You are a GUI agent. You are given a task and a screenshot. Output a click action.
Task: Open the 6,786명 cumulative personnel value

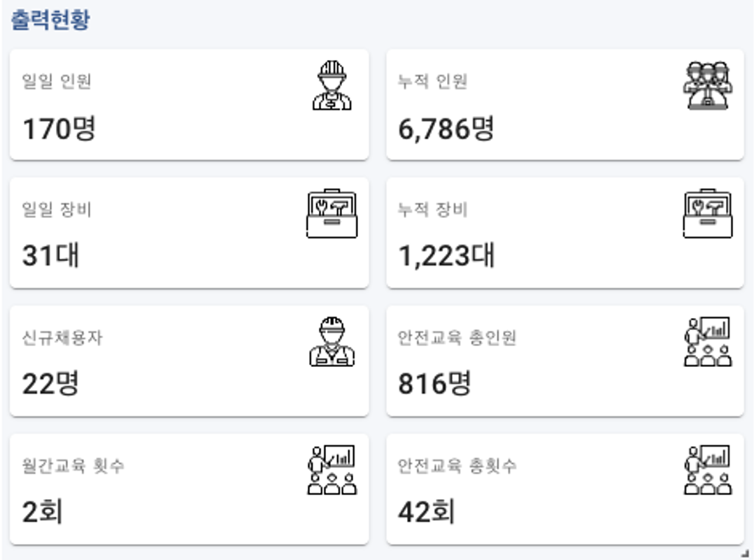point(446,129)
